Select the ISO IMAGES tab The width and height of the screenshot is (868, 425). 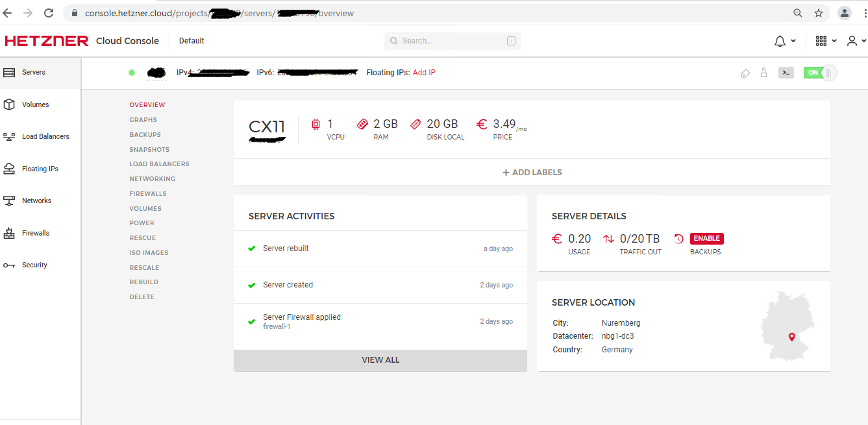click(x=149, y=253)
